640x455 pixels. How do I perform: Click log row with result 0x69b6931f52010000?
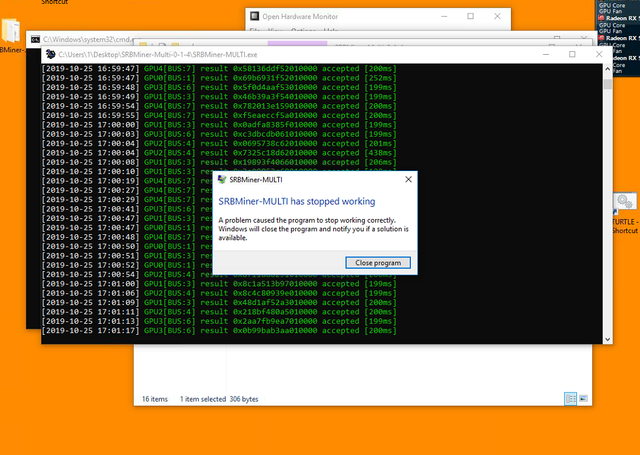click(219, 78)
